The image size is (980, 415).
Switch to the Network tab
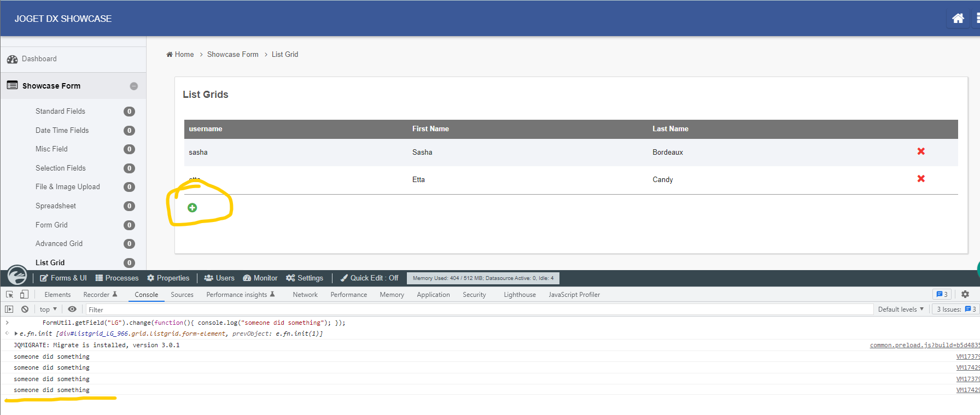tap(305, 295)
